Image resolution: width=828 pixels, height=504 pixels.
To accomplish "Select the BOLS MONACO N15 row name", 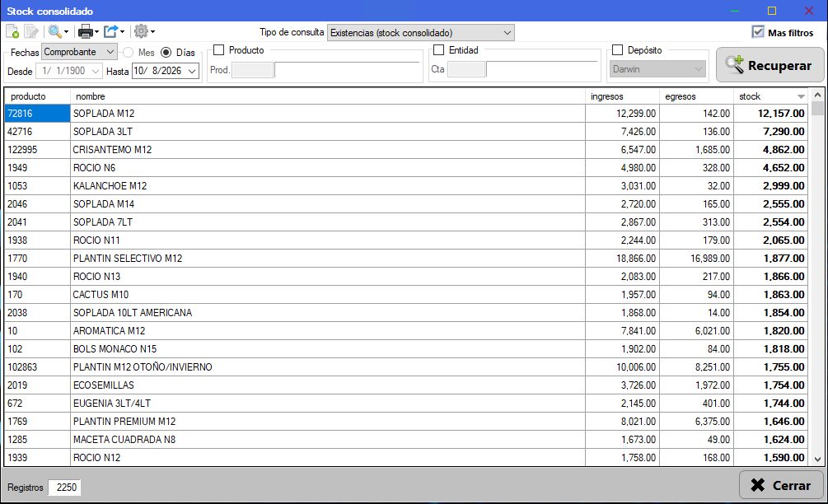I will point(115,349).
